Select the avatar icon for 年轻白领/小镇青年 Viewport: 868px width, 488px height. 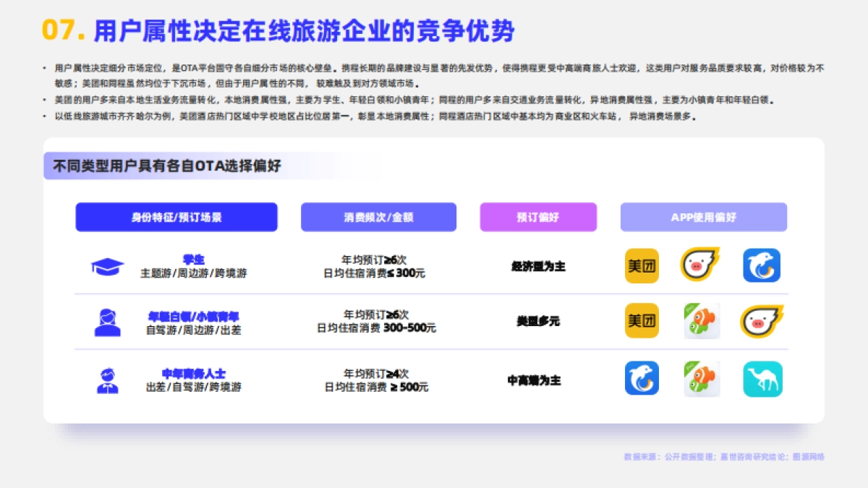[109, 322]
